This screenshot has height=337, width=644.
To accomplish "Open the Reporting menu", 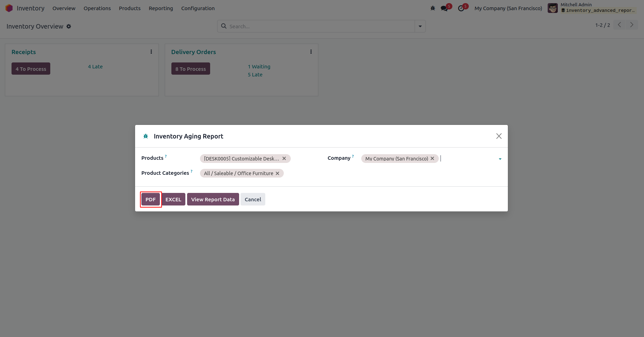I will 161,8.
